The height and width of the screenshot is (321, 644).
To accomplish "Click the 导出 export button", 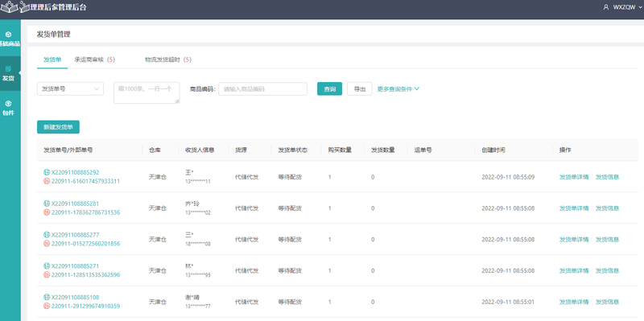I will (x=359, y=88).
